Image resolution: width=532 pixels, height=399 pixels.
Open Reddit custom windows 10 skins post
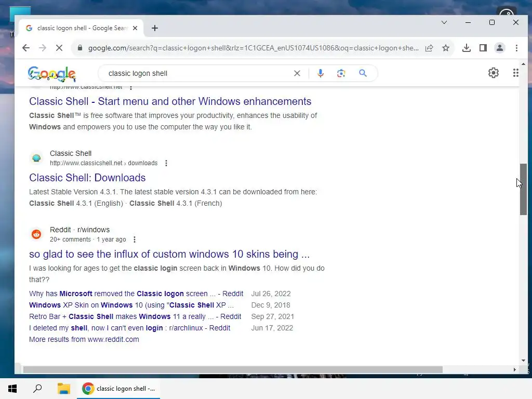point(169,254)
